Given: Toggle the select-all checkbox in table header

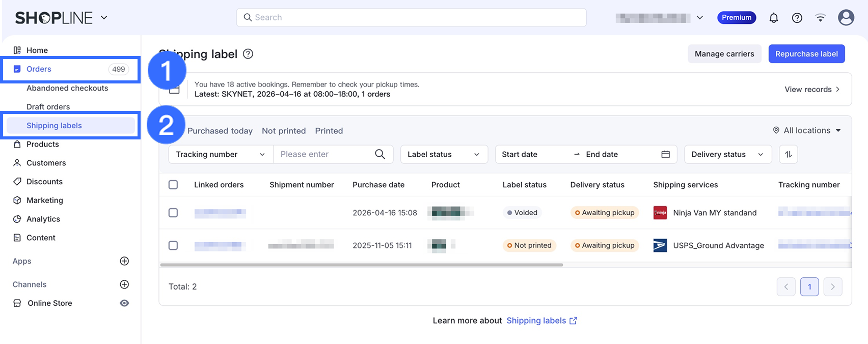Looking at the screenshot, I should 173,185.
